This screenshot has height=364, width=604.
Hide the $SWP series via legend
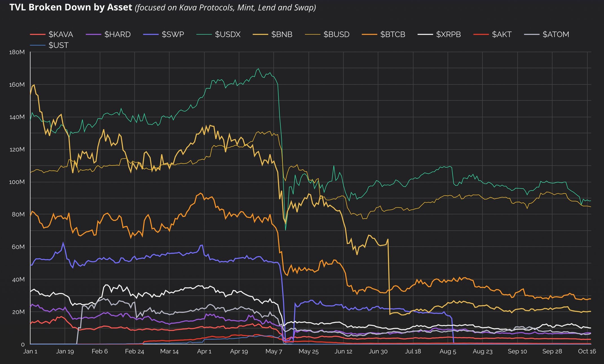click(173, 34)
